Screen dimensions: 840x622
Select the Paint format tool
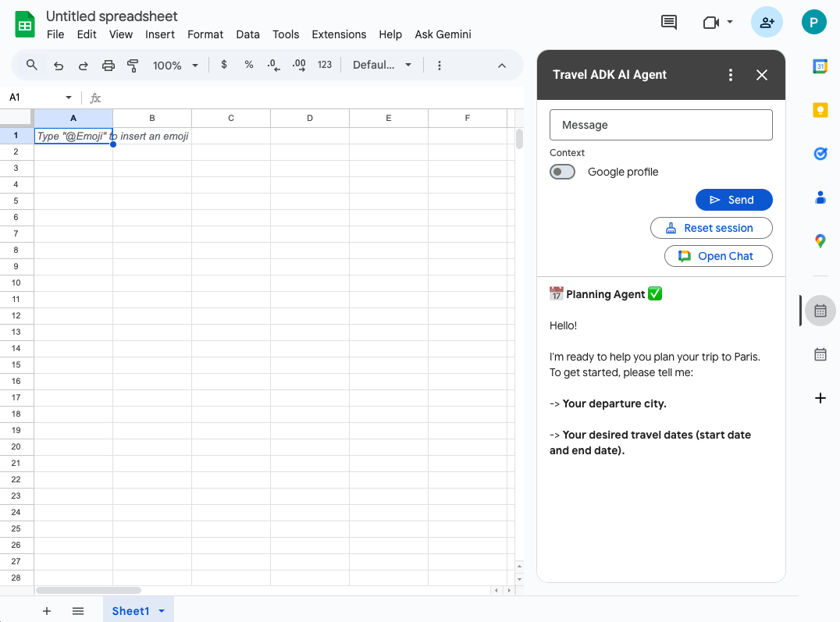coord(133,66)
